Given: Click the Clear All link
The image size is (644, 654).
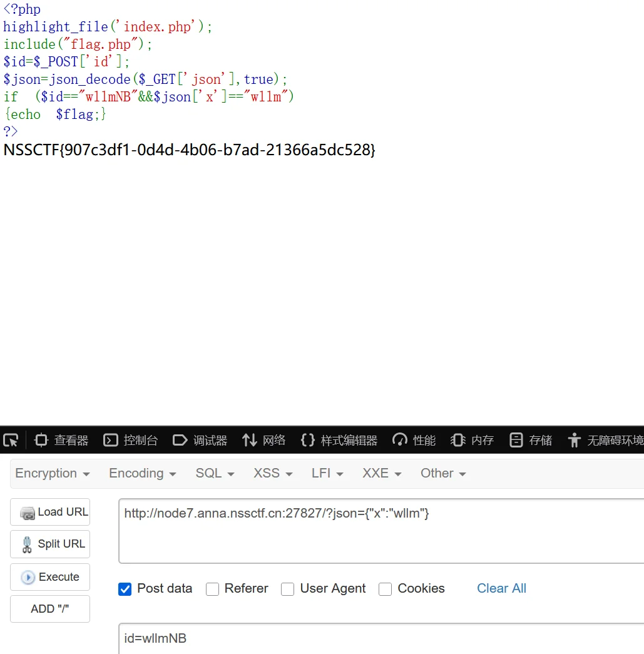Looking at the screenshot, I should (x=501, y=588).
